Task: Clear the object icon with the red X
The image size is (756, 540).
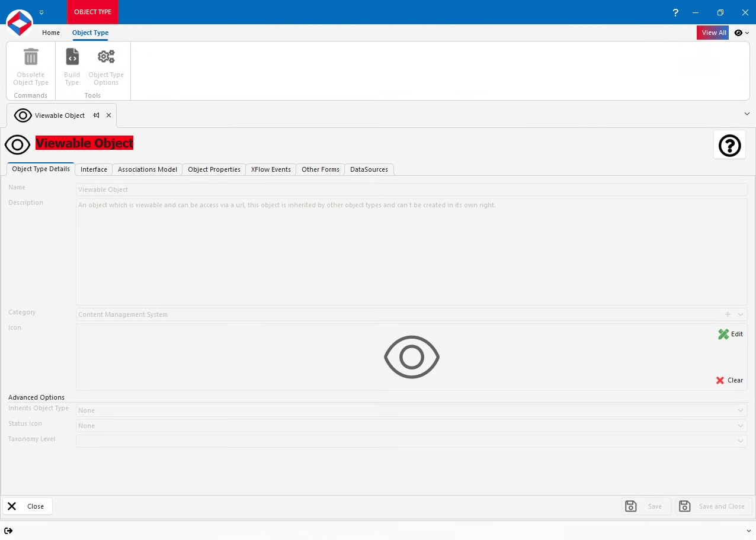Action: (x=720, y=380)
